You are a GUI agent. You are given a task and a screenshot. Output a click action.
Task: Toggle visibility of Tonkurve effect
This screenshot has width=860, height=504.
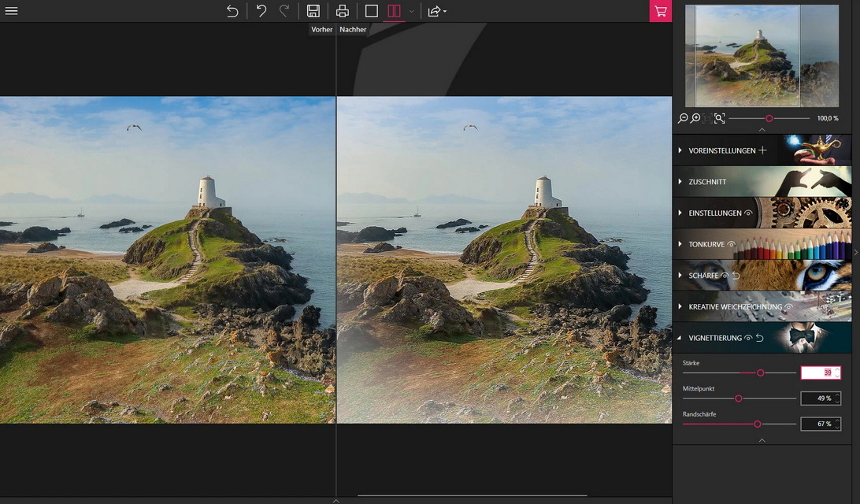(732, 244)
